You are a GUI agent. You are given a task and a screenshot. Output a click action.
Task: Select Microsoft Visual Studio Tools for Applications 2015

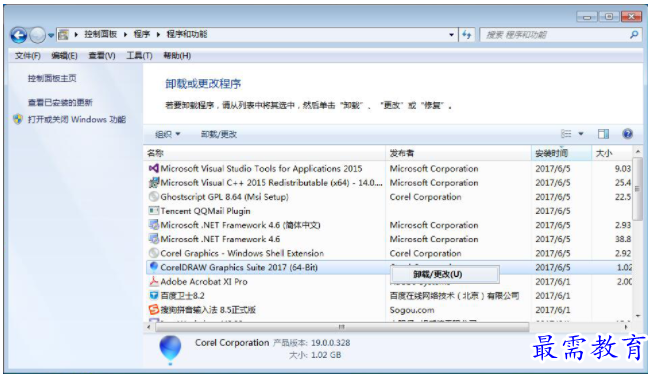tap(261, 169)
